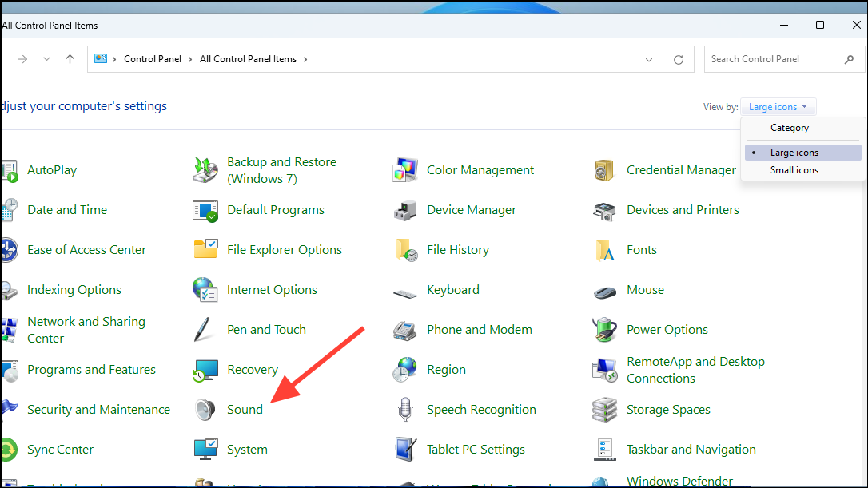Open the Phone and Modem icon
The width and height of the screenshot is (868, 488).
[x=404, y=331]
